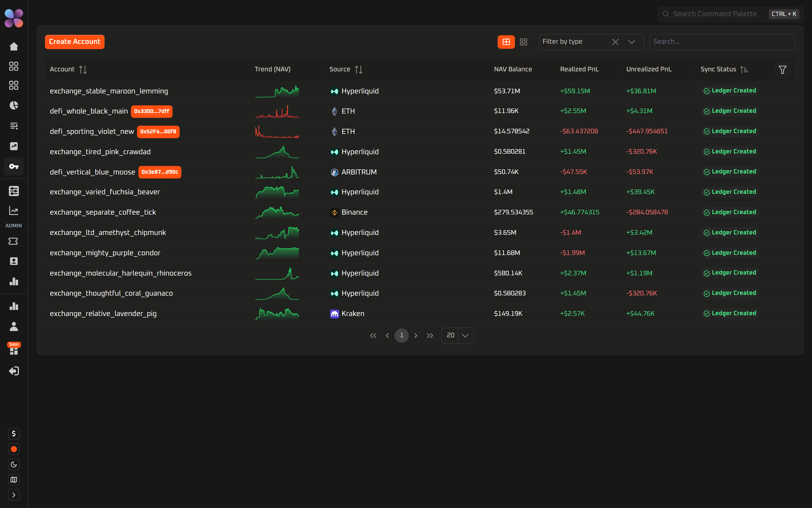Viewport: 812px width, 508px height.
Task: Open the line graph analytics sidebar icon
Action: [14, 211]
